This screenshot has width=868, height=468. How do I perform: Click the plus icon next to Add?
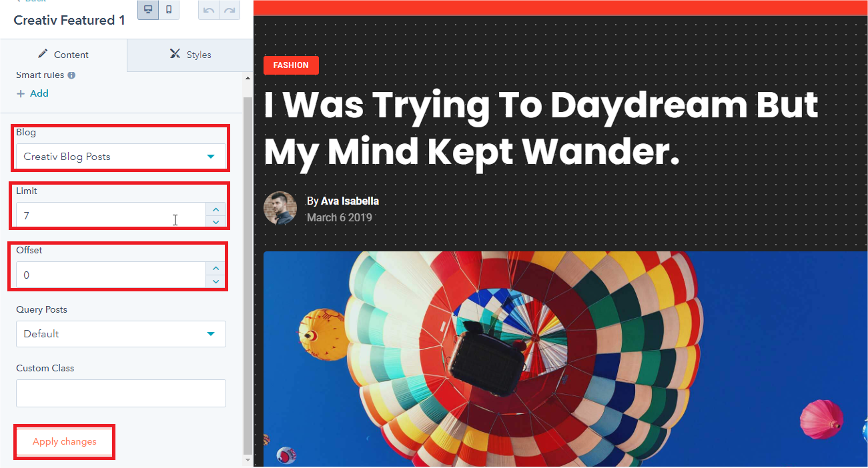click(21, 94)
